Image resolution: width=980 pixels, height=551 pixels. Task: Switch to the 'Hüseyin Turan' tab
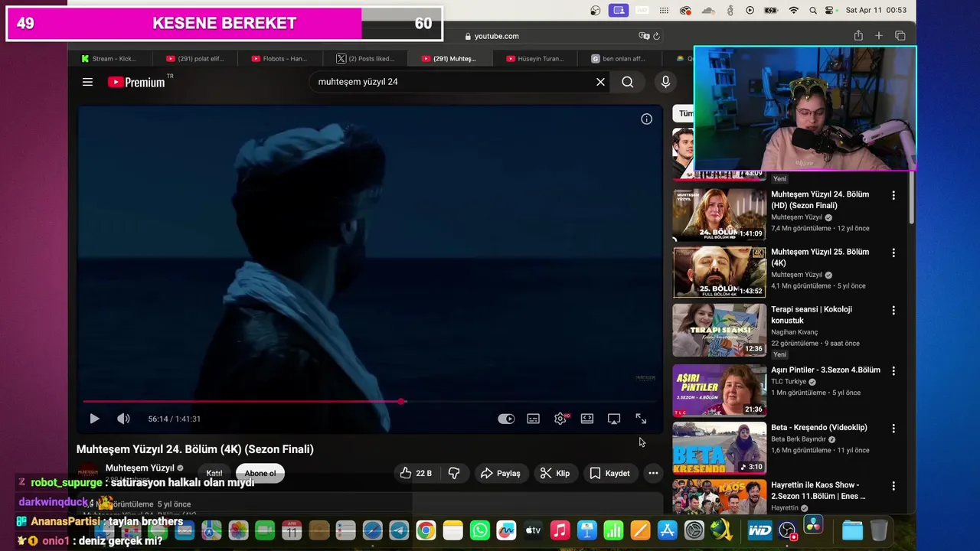coord(534,58)
